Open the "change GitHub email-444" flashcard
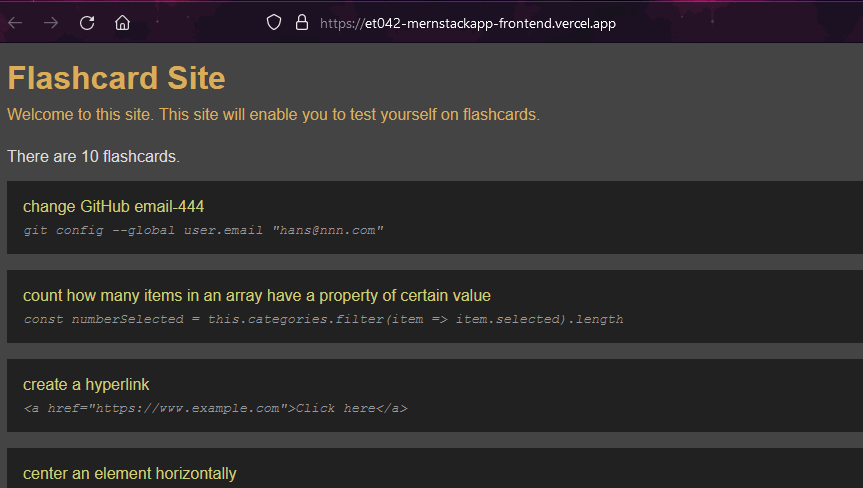Image resolution: width=863 pixels, height=488 pixels. [x=113, y=206]
